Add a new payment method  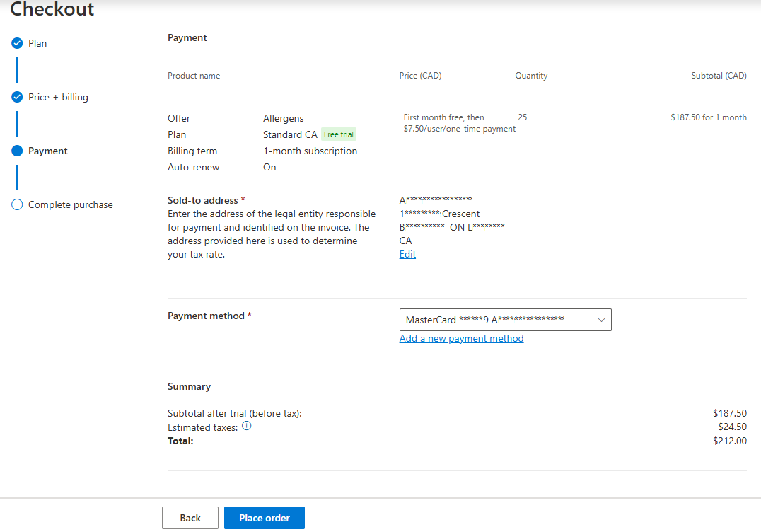click(461, 338)
